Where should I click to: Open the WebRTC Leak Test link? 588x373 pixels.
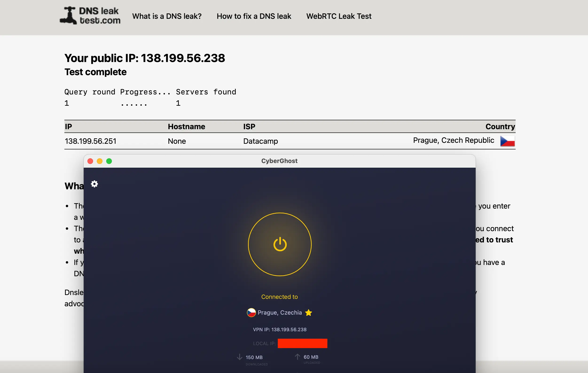pyautogui.click(x=339, y=16)
